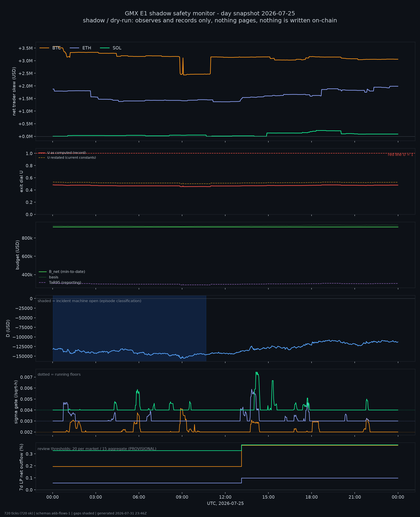This screenshot has width=420, height=517.
Task: Select the ETH legend label
Action: tap(87, 48)
